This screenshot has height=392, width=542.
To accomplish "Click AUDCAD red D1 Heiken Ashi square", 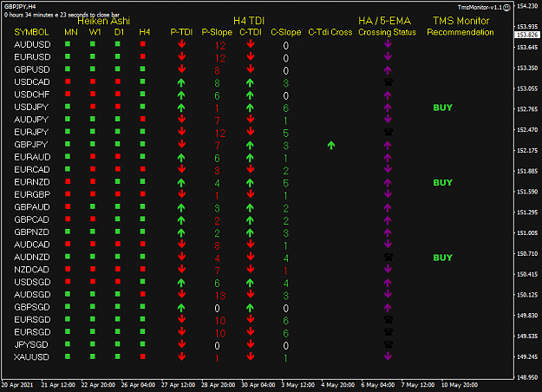I will pos(118,244).
